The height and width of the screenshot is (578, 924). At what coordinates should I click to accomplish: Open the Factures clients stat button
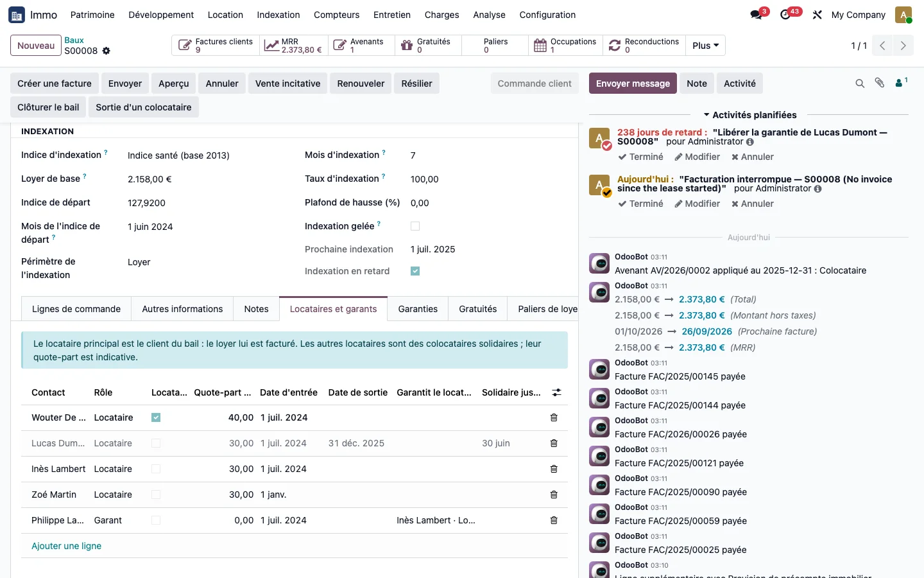[x=216, y=46]
